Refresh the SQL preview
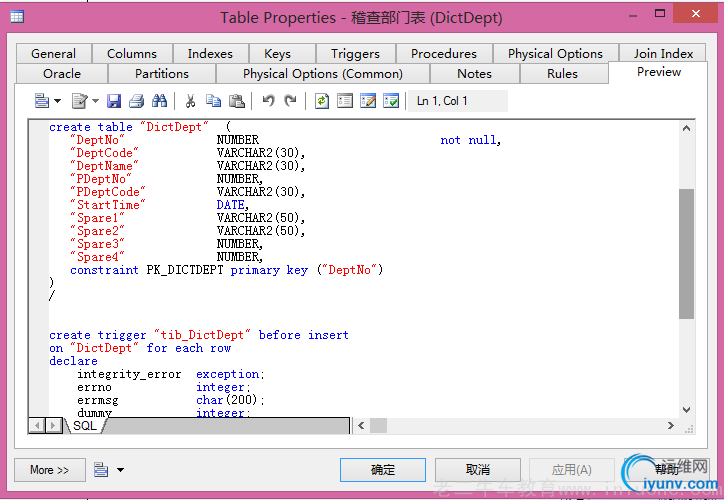This screenshot has height=500, width=724. pyautogui.click(x=322, y=101)
